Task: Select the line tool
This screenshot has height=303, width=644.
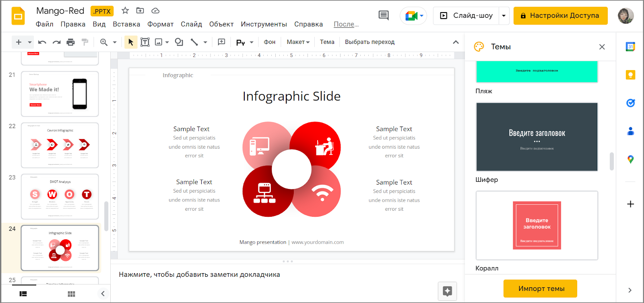Action: tap(194, 42)
